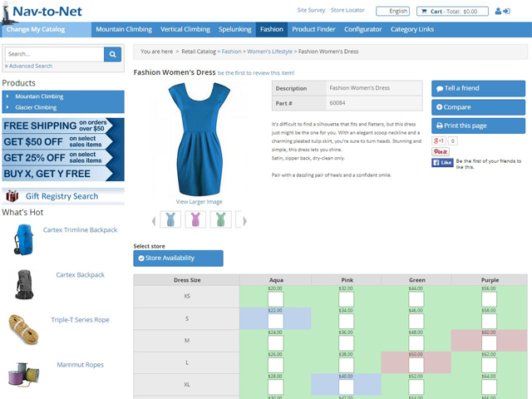
Task: Click the View Larger Image link
Action: tap(199, 202)
